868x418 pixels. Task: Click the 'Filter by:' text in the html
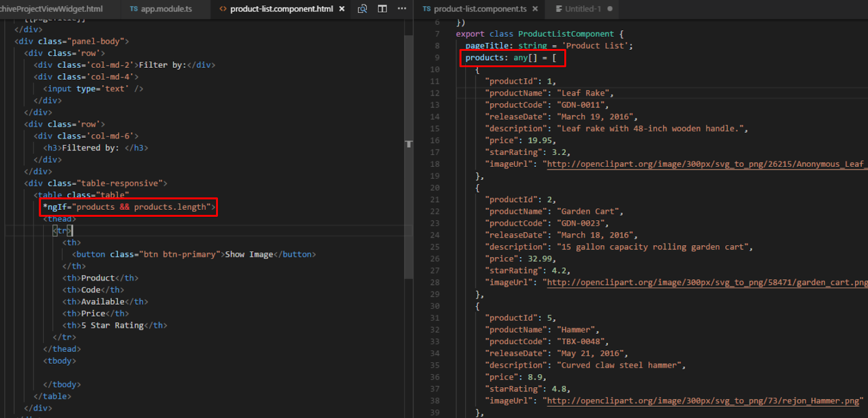coord(162,65)
